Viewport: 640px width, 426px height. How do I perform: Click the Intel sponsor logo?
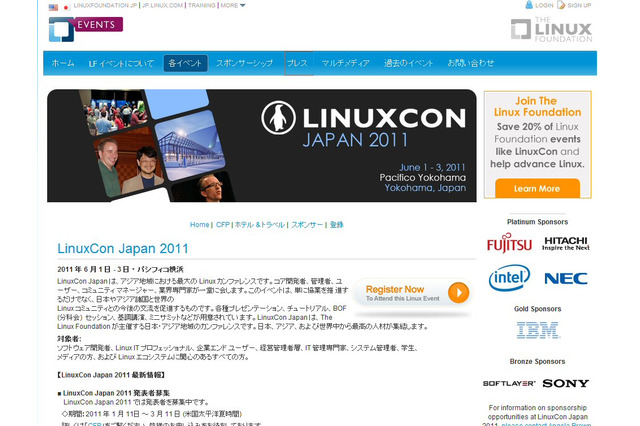coord(509,278)
